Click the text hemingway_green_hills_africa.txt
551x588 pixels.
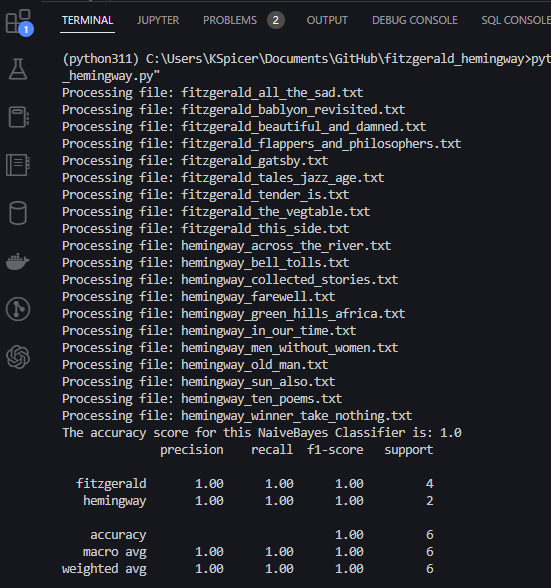point(293,314)
